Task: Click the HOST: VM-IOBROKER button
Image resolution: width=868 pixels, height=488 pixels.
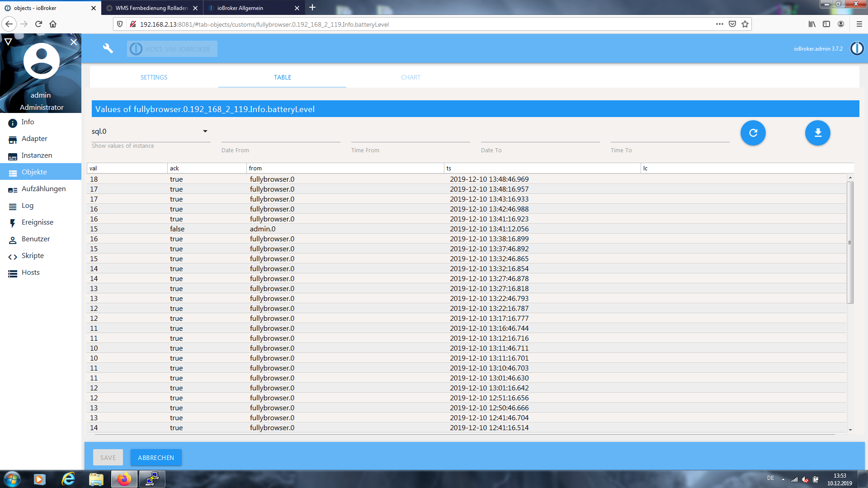Action: tap(172, 49)
